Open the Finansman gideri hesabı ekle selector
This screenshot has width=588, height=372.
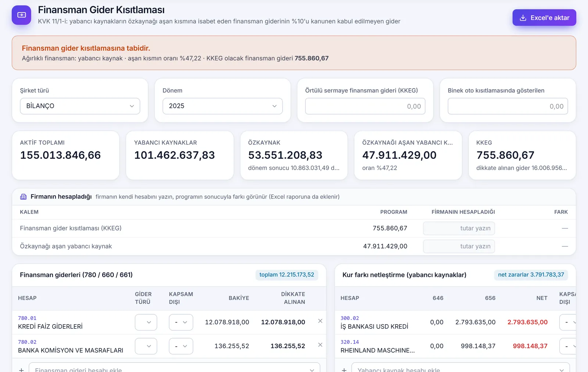pyautogui.click(x=175, y=368)
